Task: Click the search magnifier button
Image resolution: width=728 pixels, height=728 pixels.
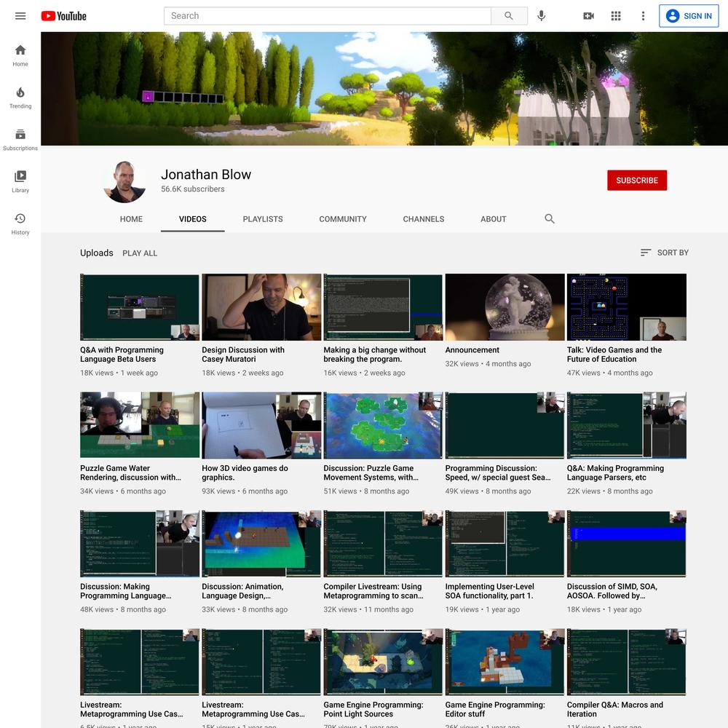Action: (509, 16)
